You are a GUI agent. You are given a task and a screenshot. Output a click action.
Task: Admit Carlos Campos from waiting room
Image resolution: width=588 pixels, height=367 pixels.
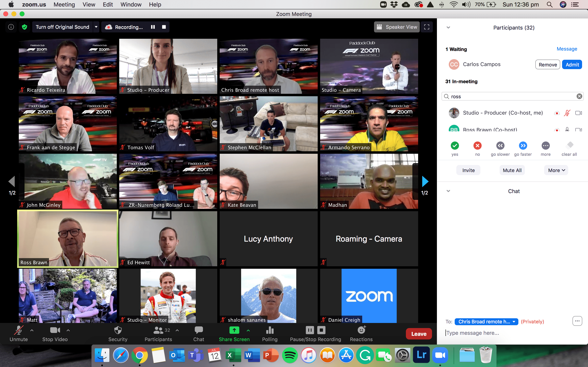[572, 65]
